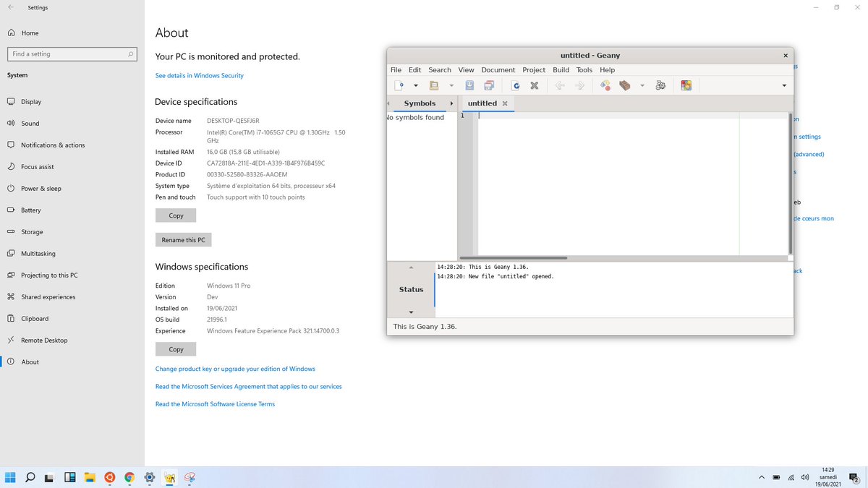Select the untitled document tab
Viewport: 868px width, 488px height.
[482, 103]
